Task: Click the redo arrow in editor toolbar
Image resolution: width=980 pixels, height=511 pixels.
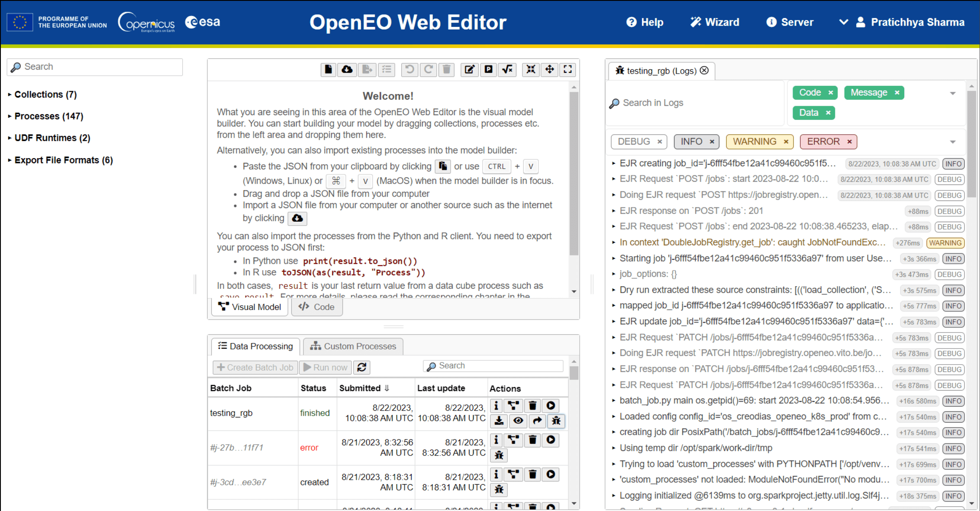Action: tap(429, 69)
